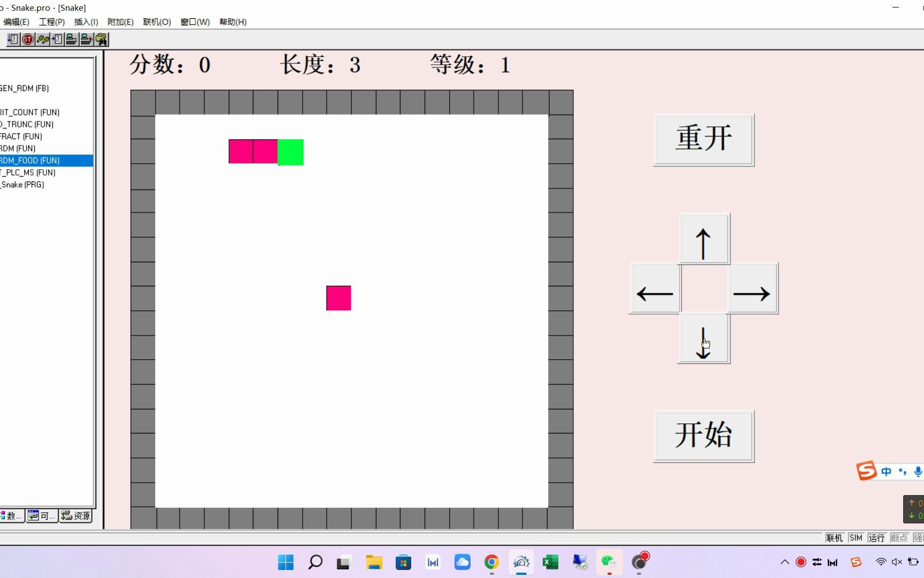Open the 附加(E) menu

pos(120,22)
